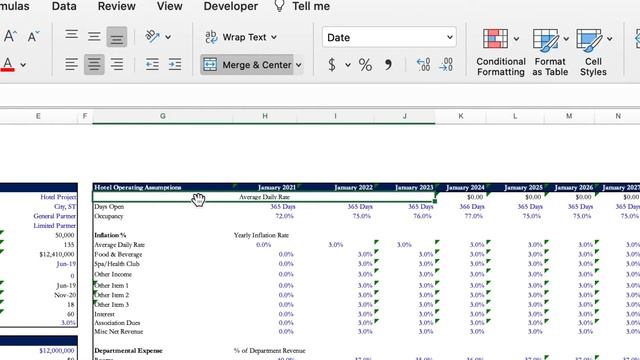This screenshot has height=360, width=640.
Task: Open Conditional Formatting menu
Action: click(500, 52)
